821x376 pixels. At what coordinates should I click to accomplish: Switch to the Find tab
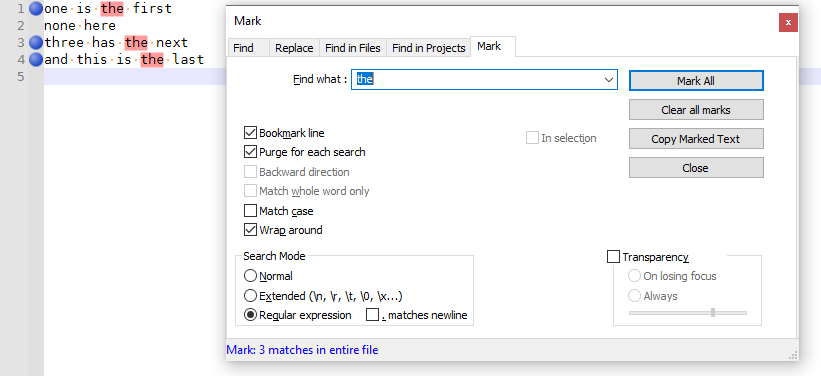(x=243, y=48)
